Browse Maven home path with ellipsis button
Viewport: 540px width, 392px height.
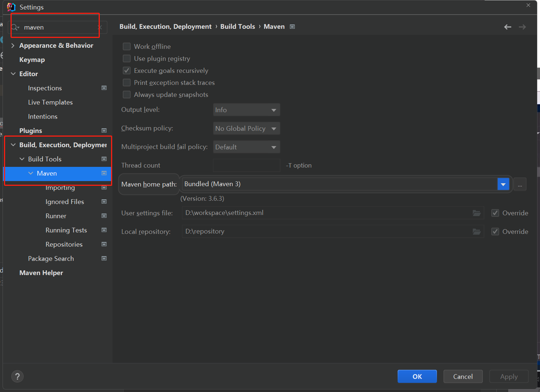[x=520, y=184]
